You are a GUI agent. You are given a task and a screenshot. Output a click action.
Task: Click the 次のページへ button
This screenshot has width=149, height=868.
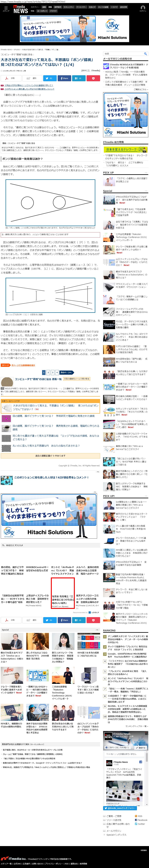pos(66,372)
